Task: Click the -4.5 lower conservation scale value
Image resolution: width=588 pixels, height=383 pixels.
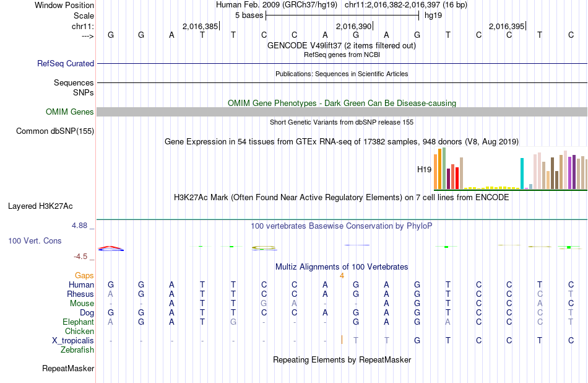Action: click(80, 257)
